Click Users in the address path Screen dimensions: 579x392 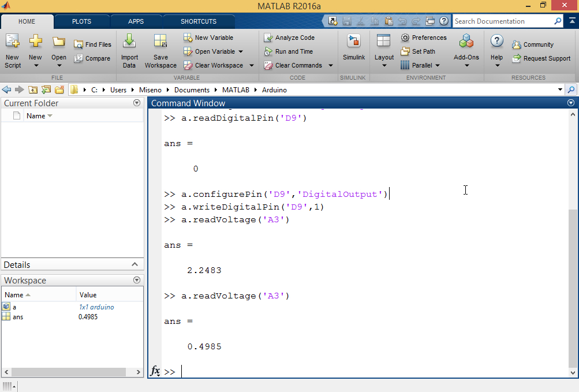(x=118, y=90)
